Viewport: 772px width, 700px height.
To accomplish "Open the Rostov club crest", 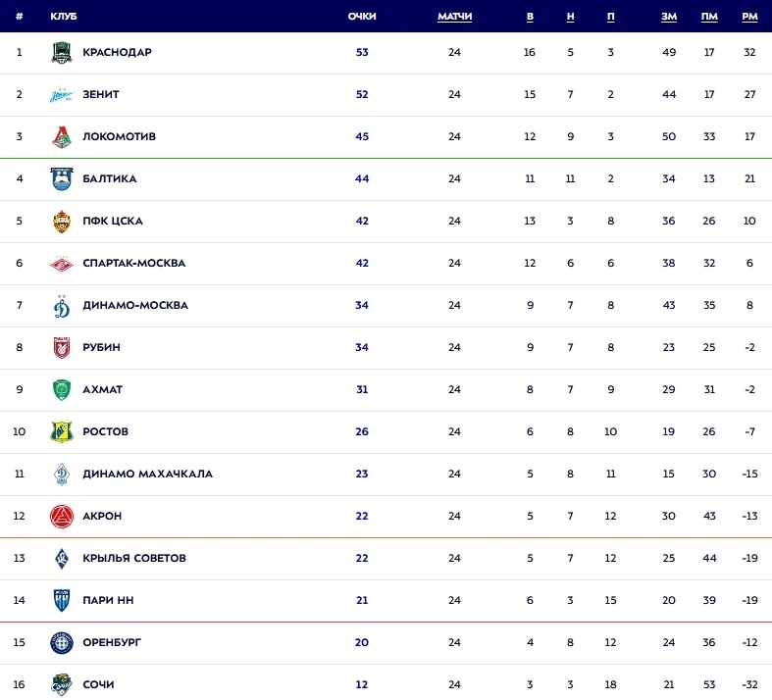I will pos(62,432).
